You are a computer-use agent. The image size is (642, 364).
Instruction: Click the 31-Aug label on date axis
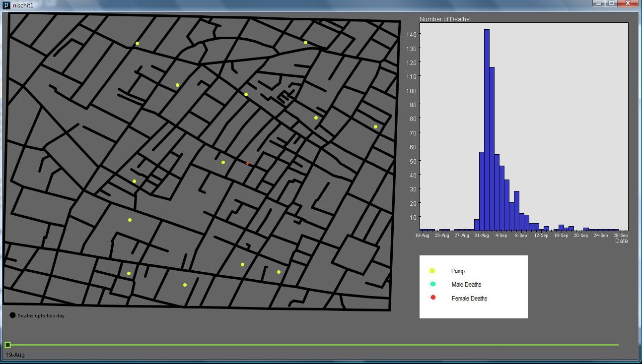click(481, 236)
